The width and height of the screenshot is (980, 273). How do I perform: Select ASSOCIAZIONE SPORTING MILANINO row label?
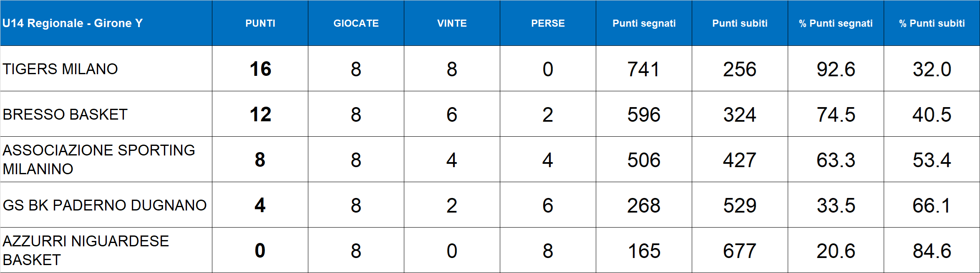pos(98,160)
